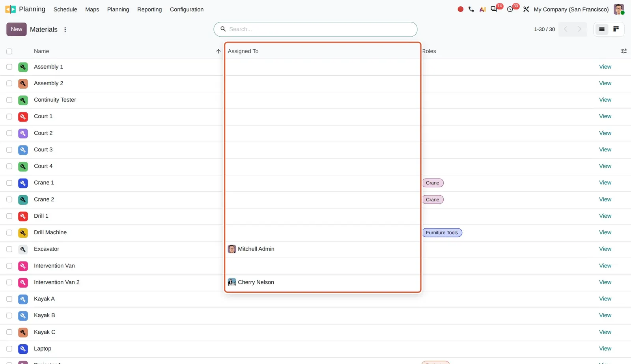Tick the checkbox for Assembly 1
The height and width of the screenshot is (364, 631).
[9, 67]
